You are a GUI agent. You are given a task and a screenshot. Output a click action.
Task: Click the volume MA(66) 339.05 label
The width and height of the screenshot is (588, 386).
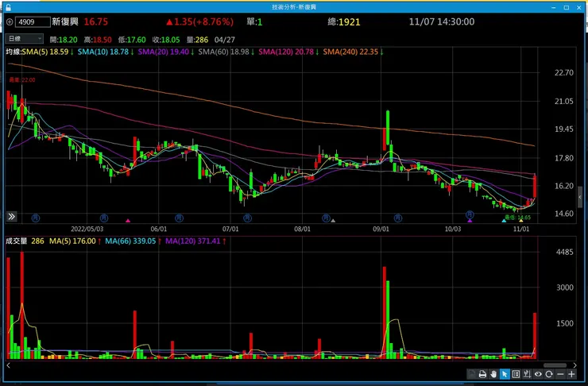click(130, 241)
